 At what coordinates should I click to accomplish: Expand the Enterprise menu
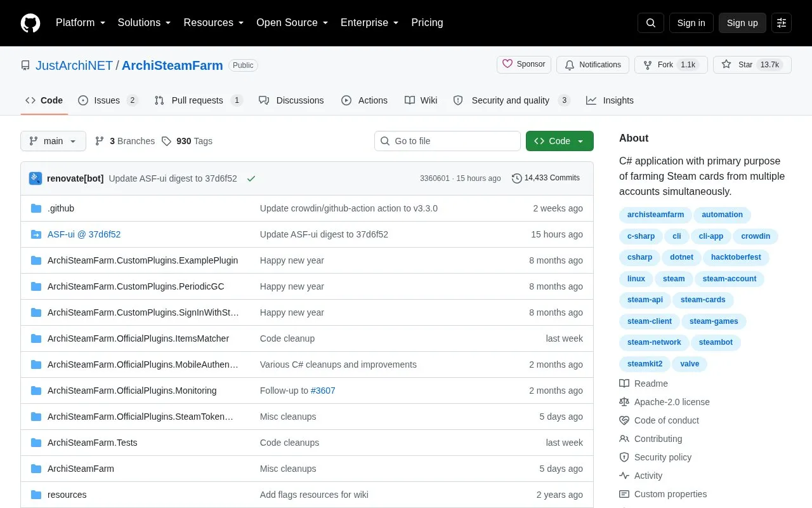370,23
